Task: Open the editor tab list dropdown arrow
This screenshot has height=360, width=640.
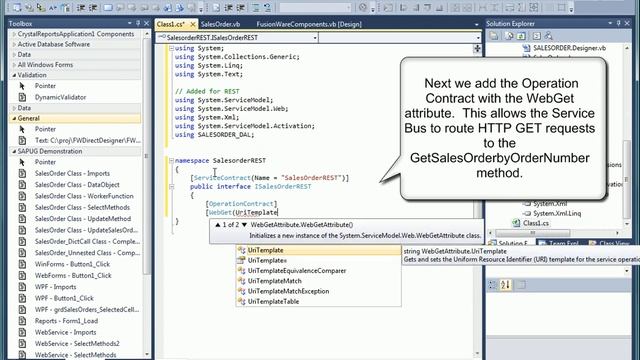Action: (476, 24)
